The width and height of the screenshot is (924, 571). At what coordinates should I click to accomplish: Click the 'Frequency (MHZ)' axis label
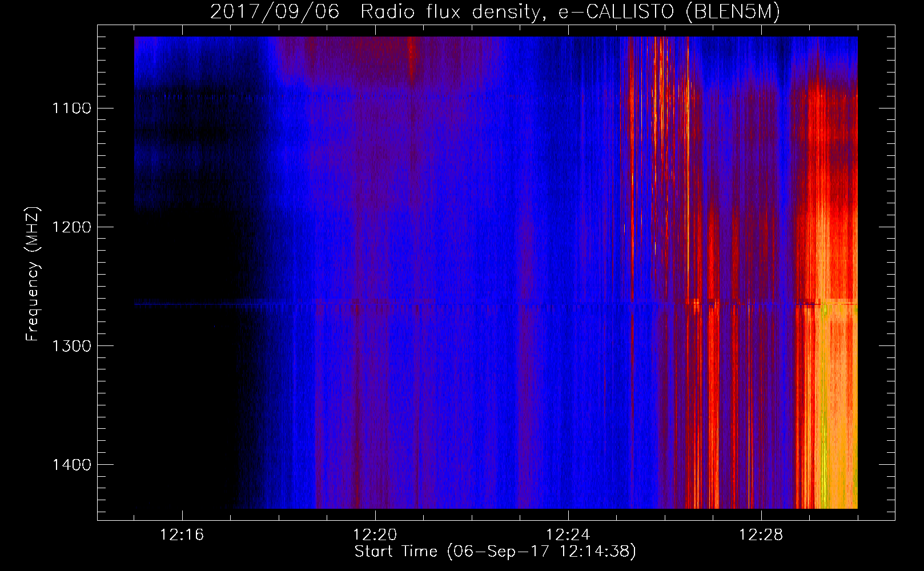[33, 274]
